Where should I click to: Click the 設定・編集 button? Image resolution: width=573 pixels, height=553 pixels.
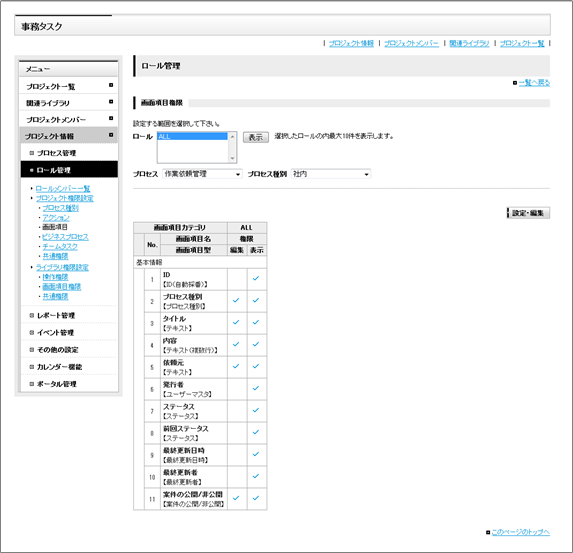[x=528, y=213]
